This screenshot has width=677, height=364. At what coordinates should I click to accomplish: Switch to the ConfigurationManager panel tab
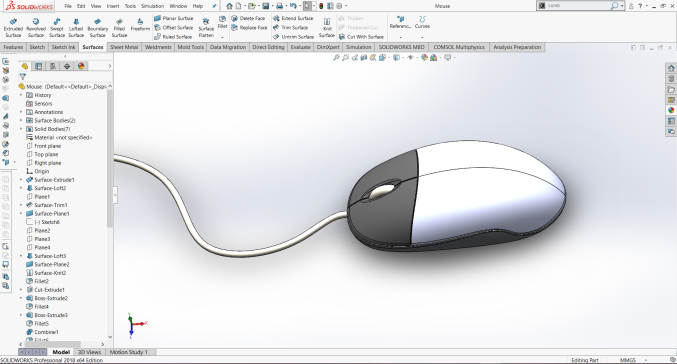53,66
